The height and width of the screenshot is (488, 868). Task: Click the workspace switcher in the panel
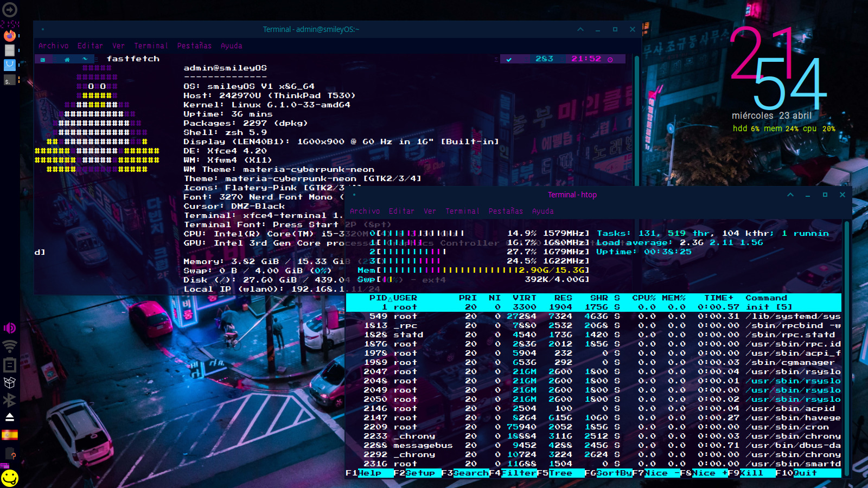pos(4,466)
